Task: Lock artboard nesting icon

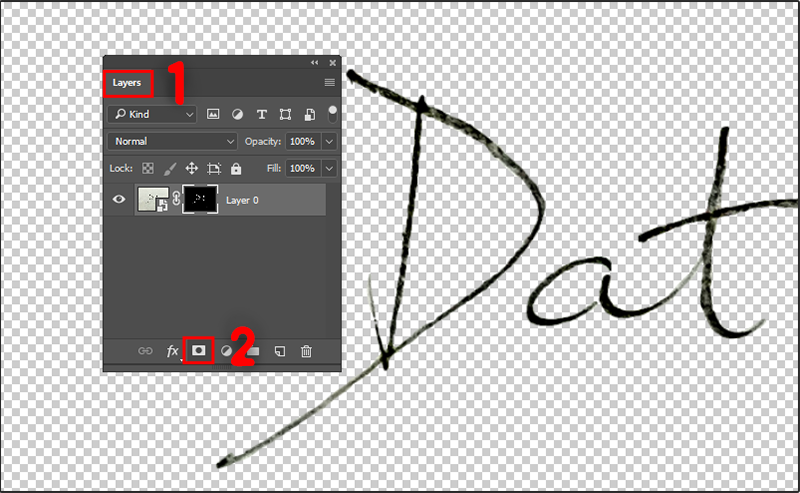Action: 214,168
